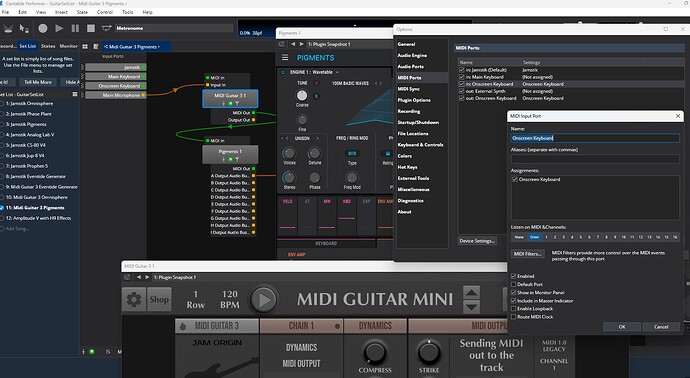Toggle the pointer lock tool icon
690x378 pixels.
click(24, 29)
